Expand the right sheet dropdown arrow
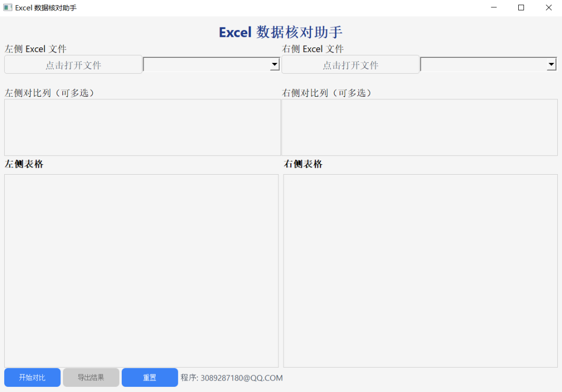 tap(551, 64)
